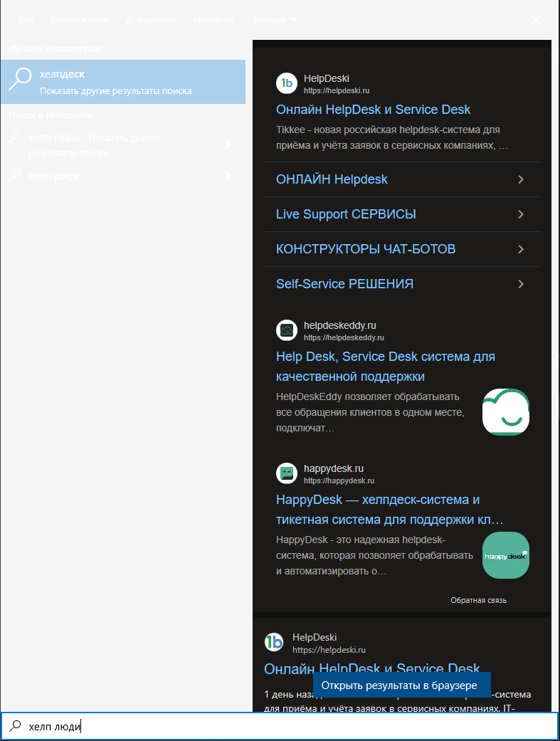Switch to the Все tab

26,19
